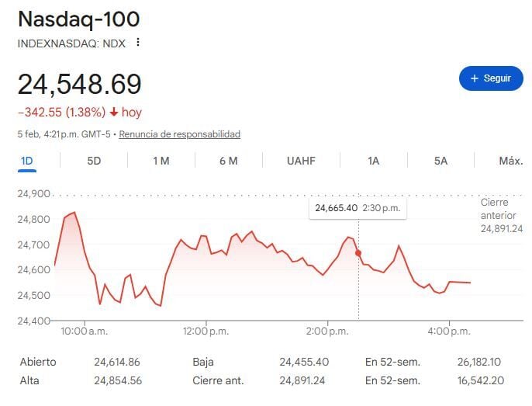Click the Nasdaq-100 title heading
This screenshot has height=406, width=532.
click(x=68, y=19)
